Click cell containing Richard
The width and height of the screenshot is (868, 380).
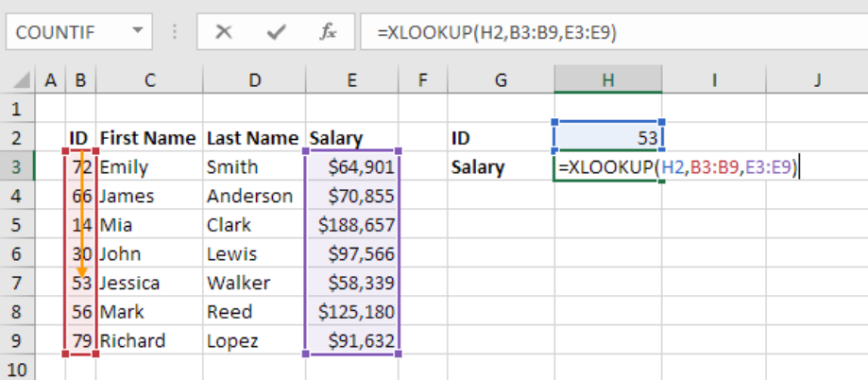point(149,340)
